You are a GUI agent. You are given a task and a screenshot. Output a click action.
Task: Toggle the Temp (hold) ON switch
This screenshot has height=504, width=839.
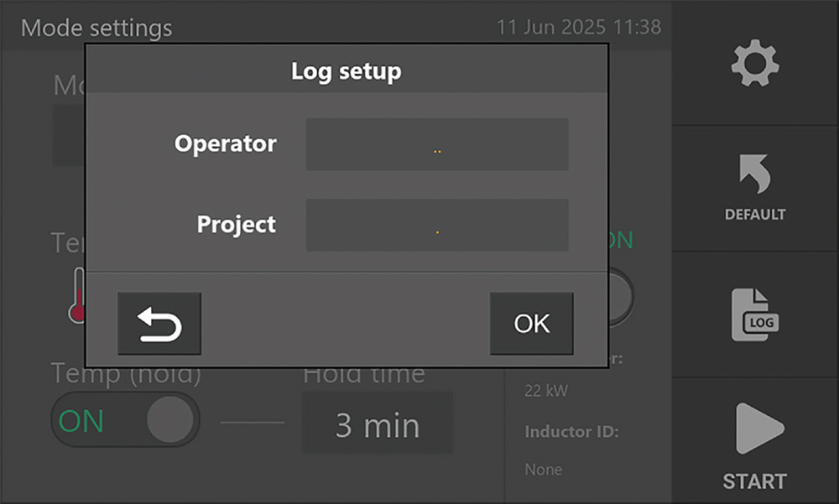point(125,419)
